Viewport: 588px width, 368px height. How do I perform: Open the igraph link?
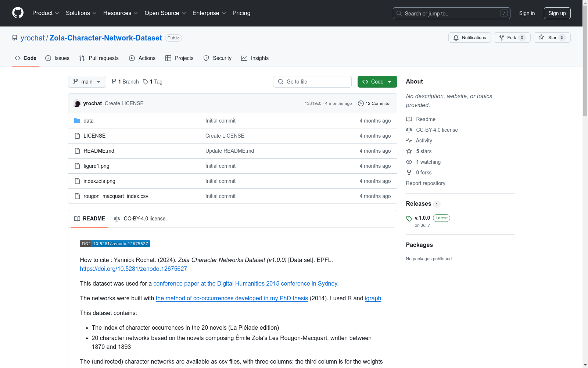point(373,298)
